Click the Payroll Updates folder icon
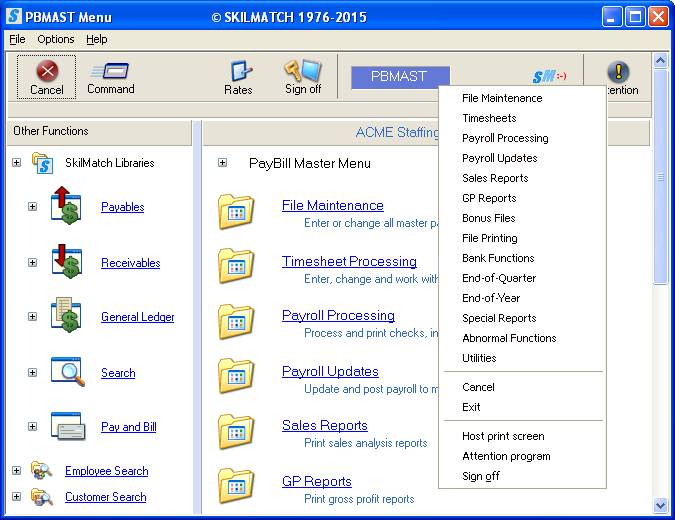 point(236,376)
